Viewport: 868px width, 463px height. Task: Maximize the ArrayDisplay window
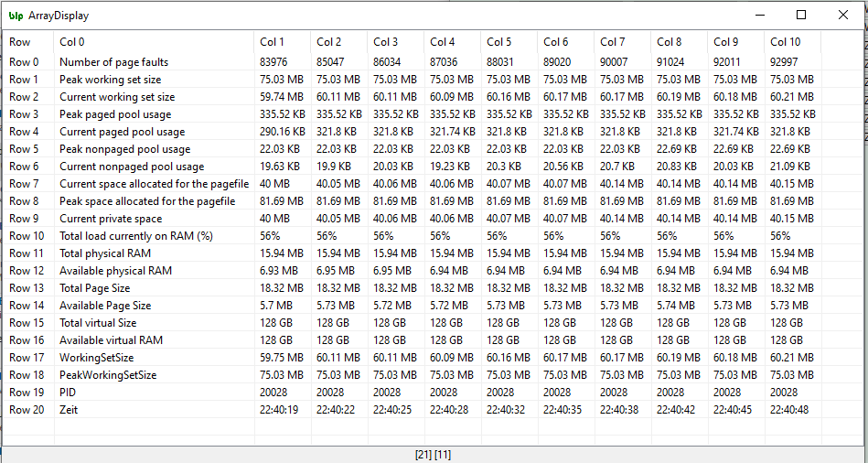coord(800,16)
